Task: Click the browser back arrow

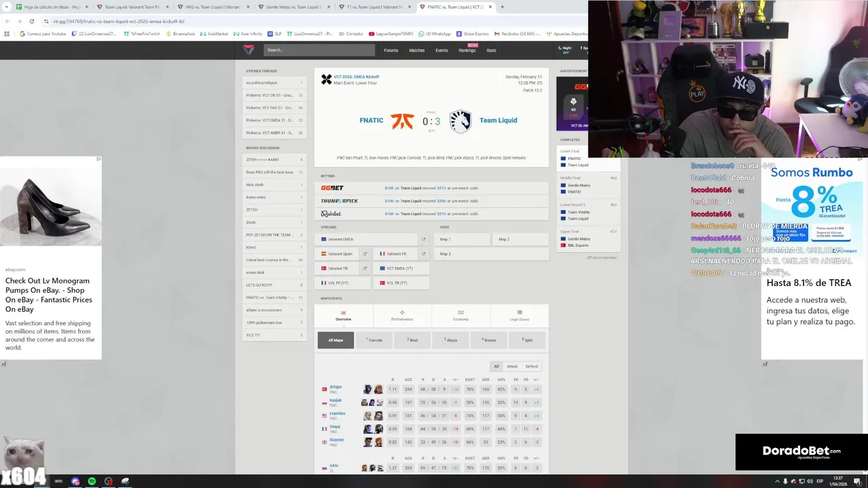Action: 7,21
